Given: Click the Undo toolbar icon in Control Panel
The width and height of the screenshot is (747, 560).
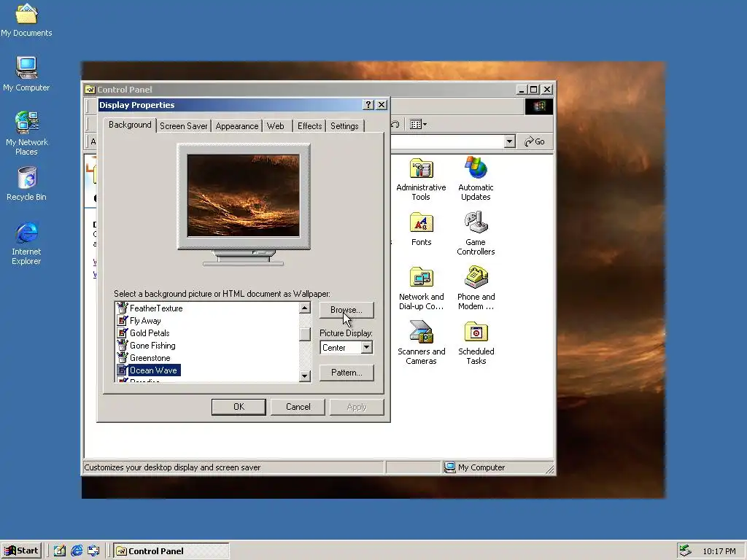Looking at the screenshot, I should [x=395, y=125].
